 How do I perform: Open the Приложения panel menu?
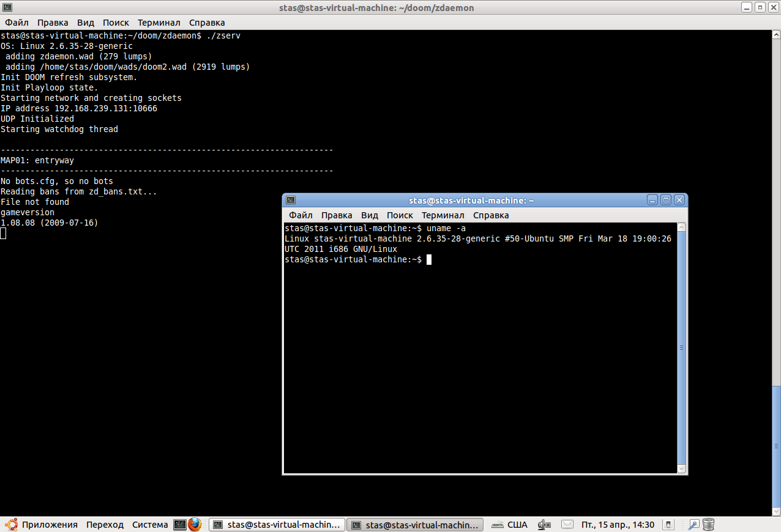point(50,525)
